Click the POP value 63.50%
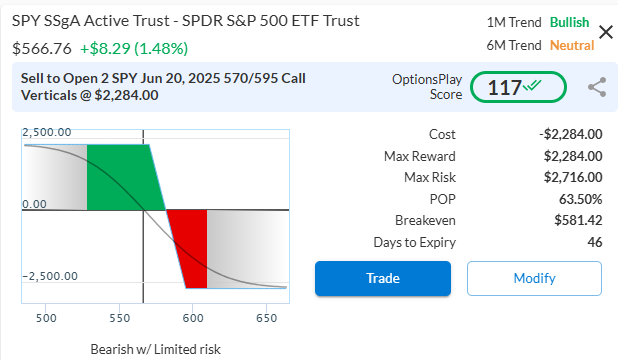 point(581,199)
